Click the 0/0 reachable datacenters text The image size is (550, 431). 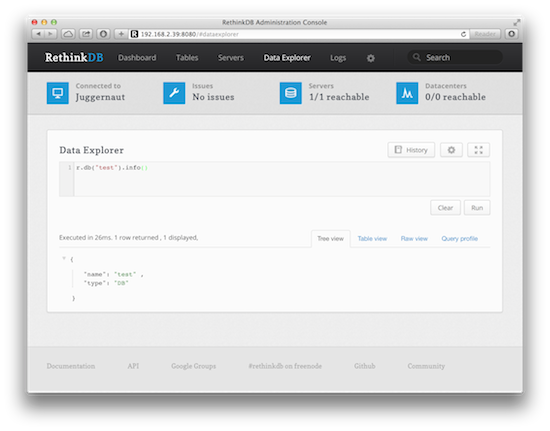pyautogui.click(x=455, y=97)
